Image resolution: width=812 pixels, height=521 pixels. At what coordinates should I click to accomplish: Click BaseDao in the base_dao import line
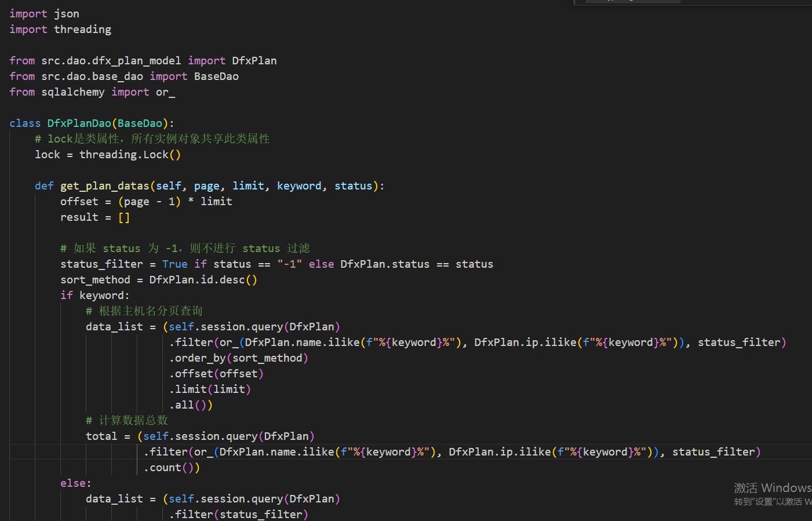tap(216, 76)
